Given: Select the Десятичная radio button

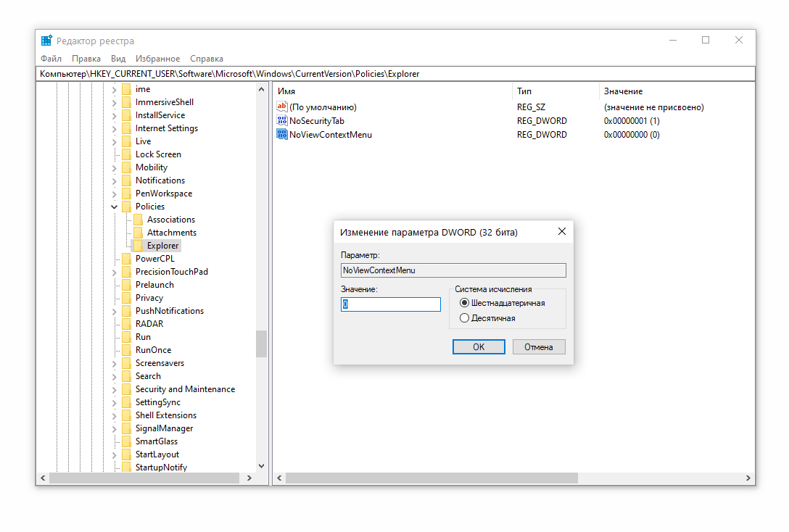Looking at the screenshot, I should (464, 317).
